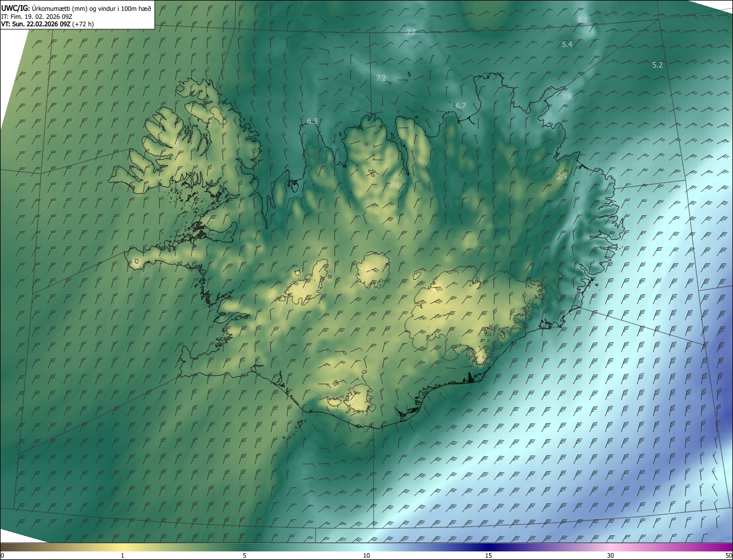Click the 0 tick on the color scale
Viewport: 733px width, 560px height.
(2, 555)
